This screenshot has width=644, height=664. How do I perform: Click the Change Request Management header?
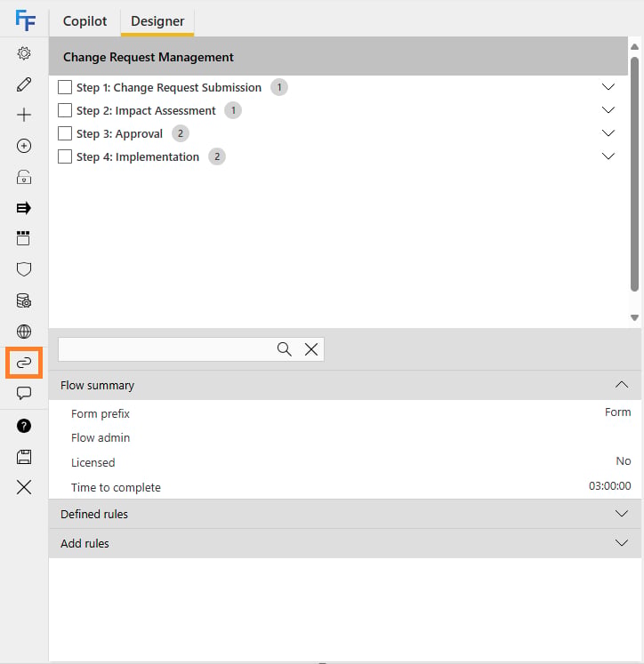click(x=338, y=57)
